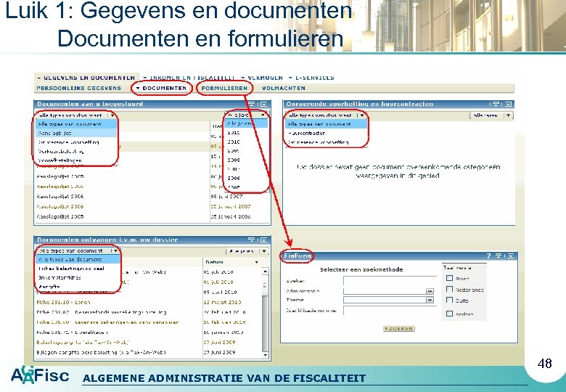Open options icon of 'Onroerende voorheffing en huurcontracten'
Screen dimensions: 566x392
click(508, 104)
